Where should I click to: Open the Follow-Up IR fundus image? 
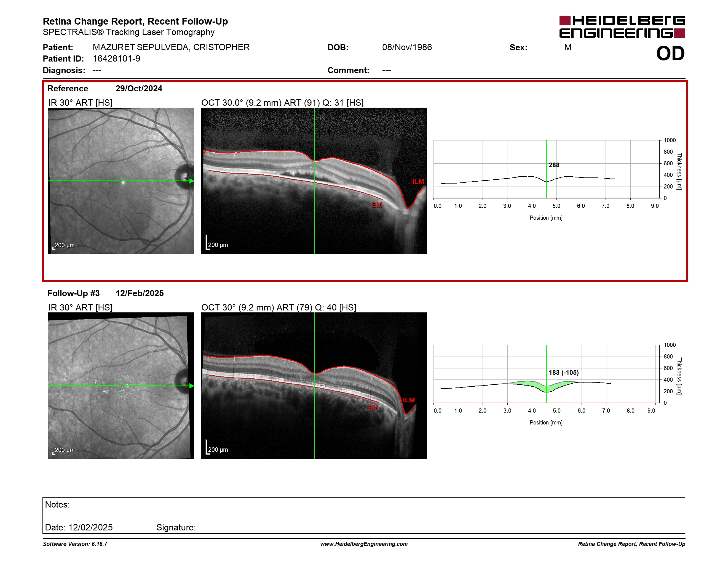click(121, 386)
